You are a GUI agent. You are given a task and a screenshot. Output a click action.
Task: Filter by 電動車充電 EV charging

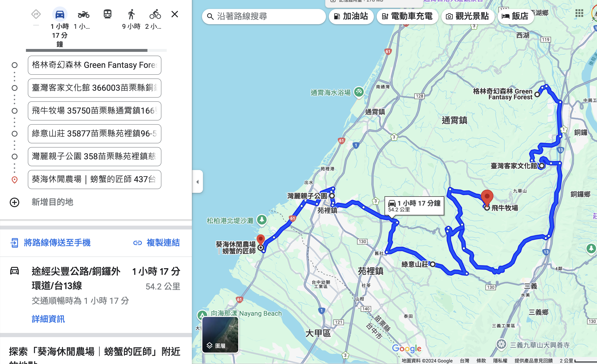[407, 16]
